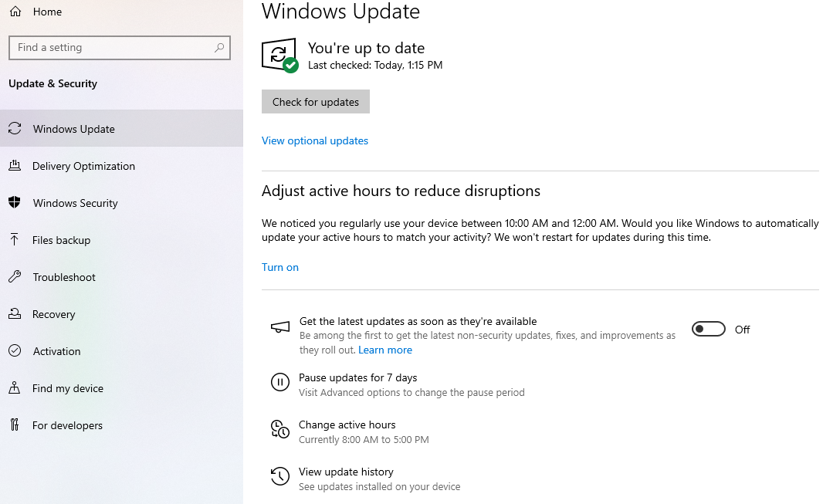823x504 pixels.
Task: Open Change active hours option
Action: [x=347, y=425]
